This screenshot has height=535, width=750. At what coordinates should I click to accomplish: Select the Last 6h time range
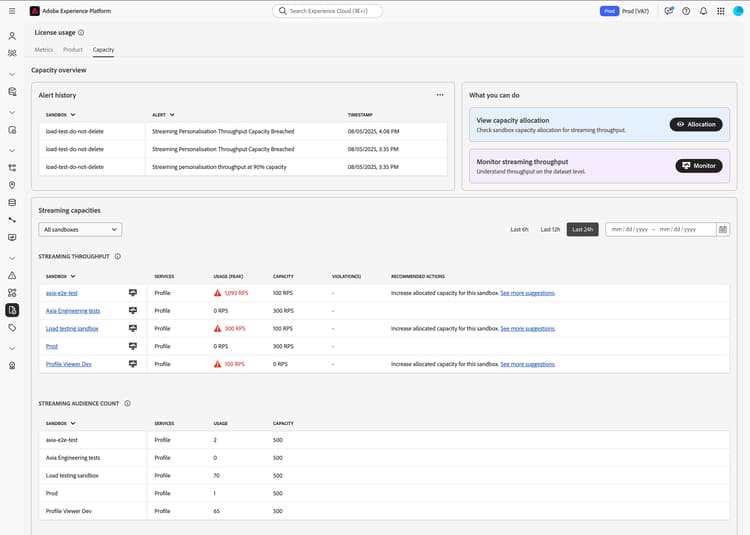point(519,229)
